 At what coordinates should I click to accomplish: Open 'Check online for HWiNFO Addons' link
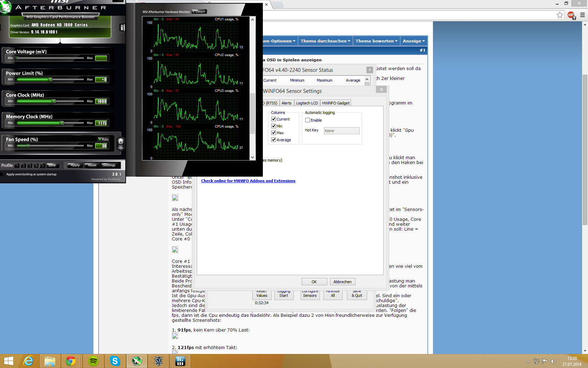[x=248, y=181]
